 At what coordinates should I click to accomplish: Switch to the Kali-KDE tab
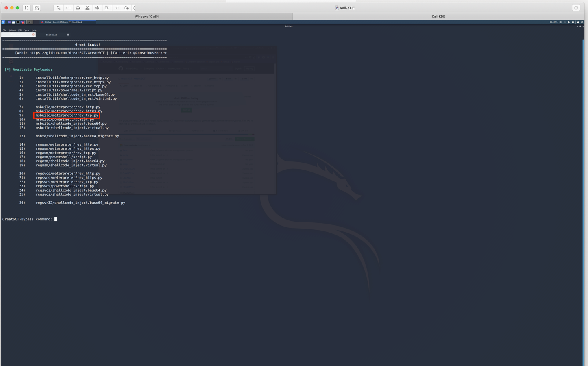click(x=438, y=17)
